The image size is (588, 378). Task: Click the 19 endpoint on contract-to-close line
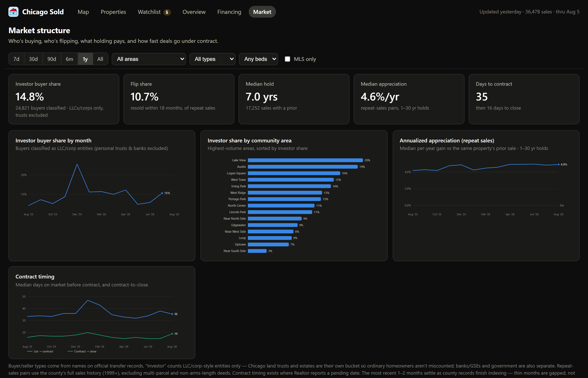tap(172, 334)
